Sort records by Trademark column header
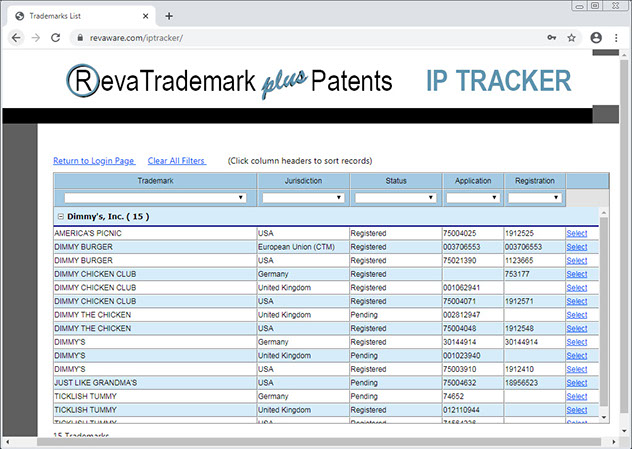This screenshot has height=449, width=632. [154, 181]
